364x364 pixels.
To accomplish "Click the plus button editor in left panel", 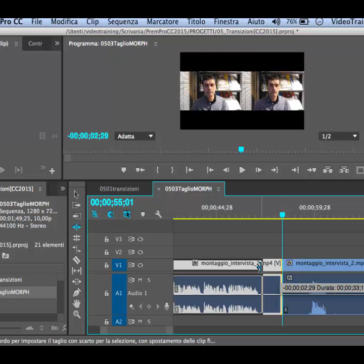I will (x=52, y=171).
